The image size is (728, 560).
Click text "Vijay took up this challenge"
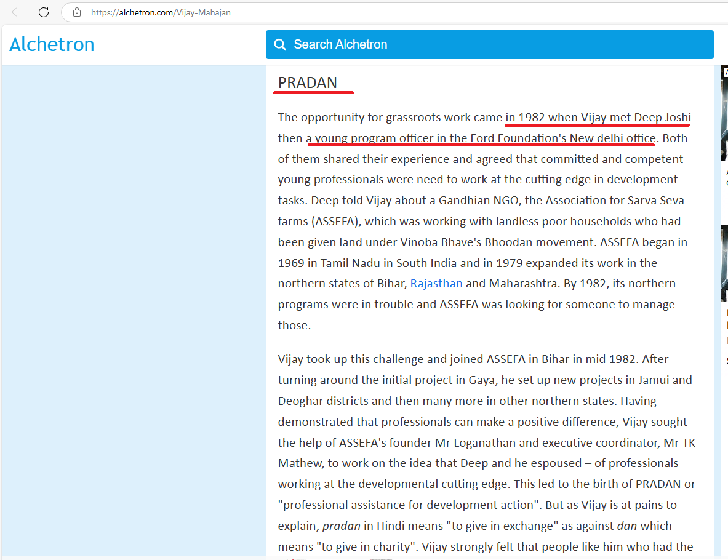351,359
